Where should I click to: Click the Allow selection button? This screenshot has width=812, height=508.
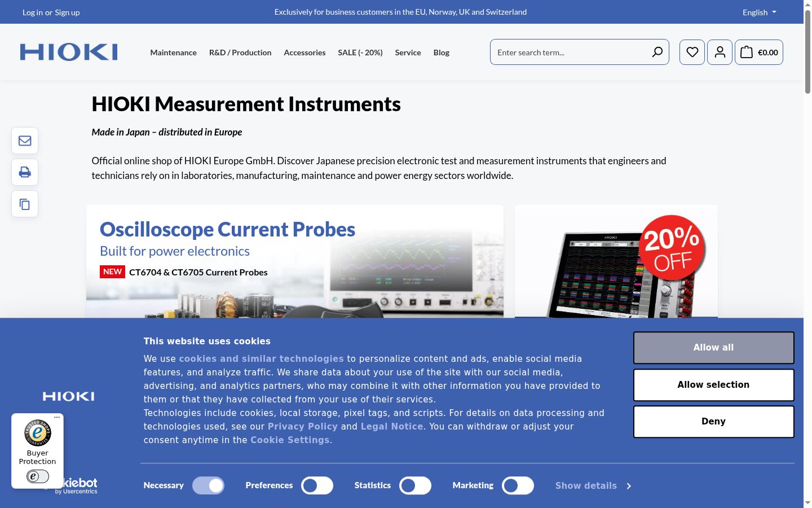(x=713, y=385)
